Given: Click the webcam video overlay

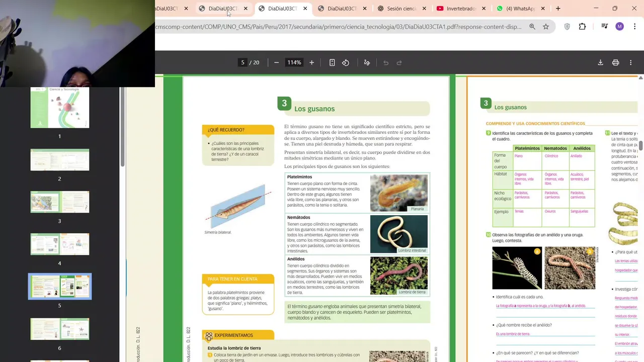Looking at the screenshot, I should click(x=77, y=43).
